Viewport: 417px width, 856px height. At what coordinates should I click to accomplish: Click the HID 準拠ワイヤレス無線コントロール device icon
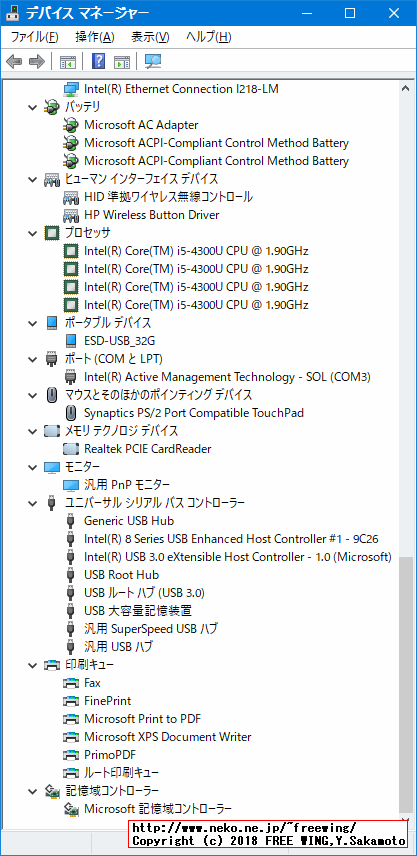click(71, 197)
